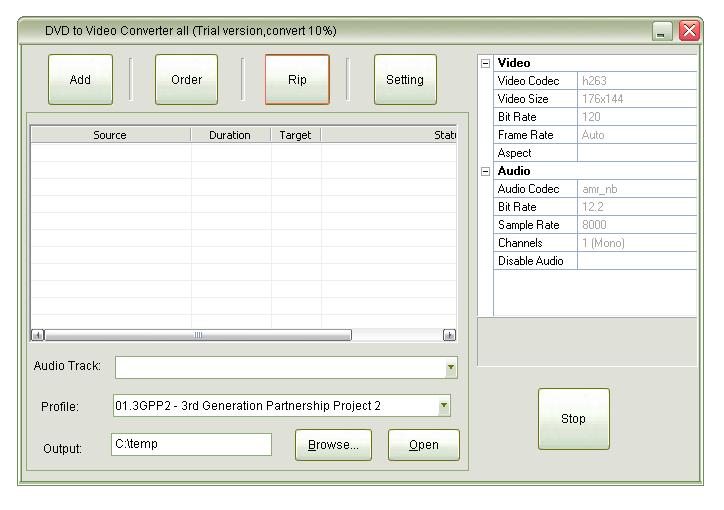Screen dimensions: 724x510
Task: Start ripping with Rip button
Action: [297, 80]
